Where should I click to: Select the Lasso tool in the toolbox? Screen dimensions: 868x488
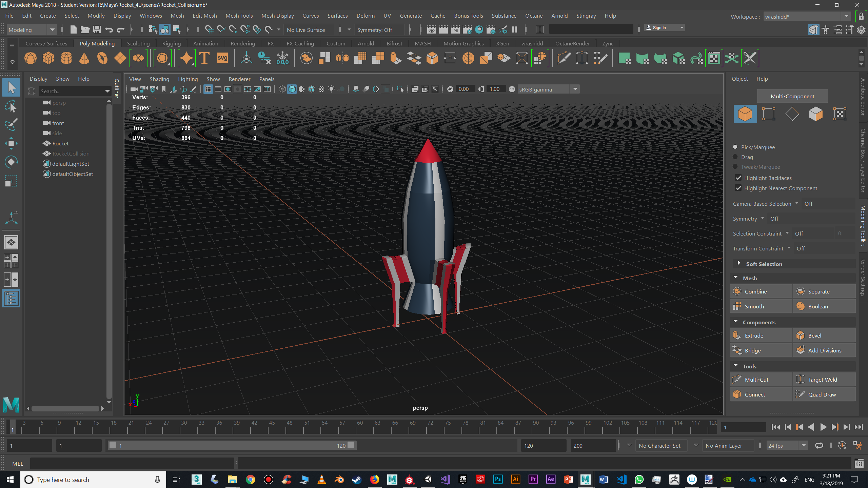pyautogui.click(x=11, y=106)
